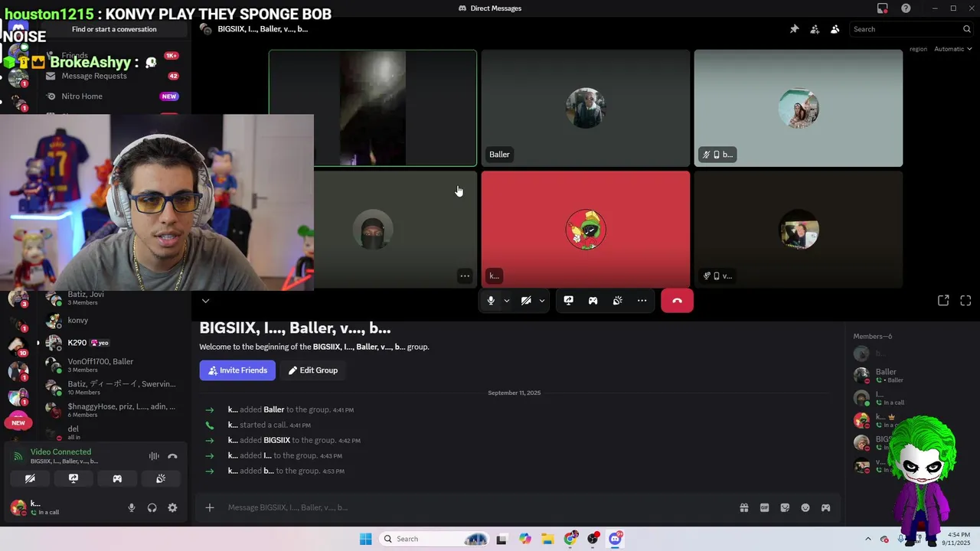Toggle noise suppression in voice panel
This screenshot has height=551, width=980.
point(154,456)
